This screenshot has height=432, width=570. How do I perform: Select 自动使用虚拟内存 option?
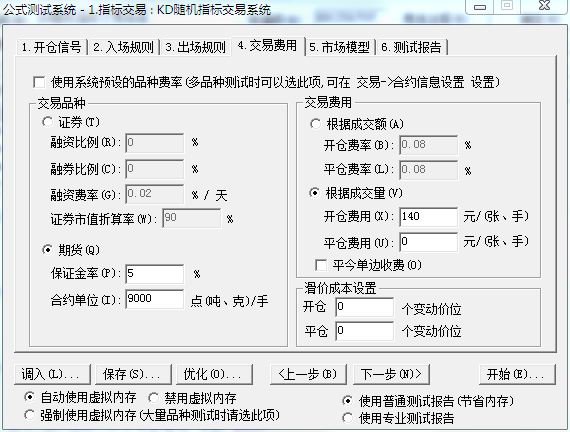tap(29, 397)
